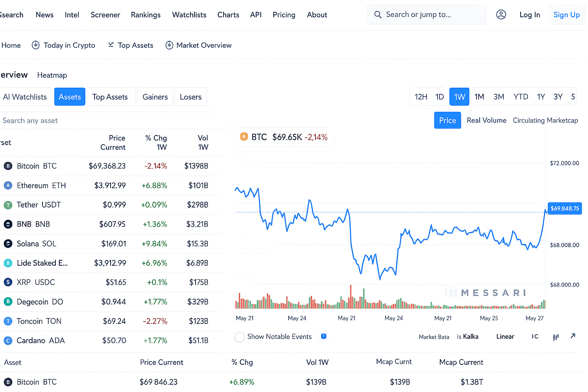This screenshot has width=588, height=392.
Task: Click the notable events count badge
Action: (x=323, y=336)
